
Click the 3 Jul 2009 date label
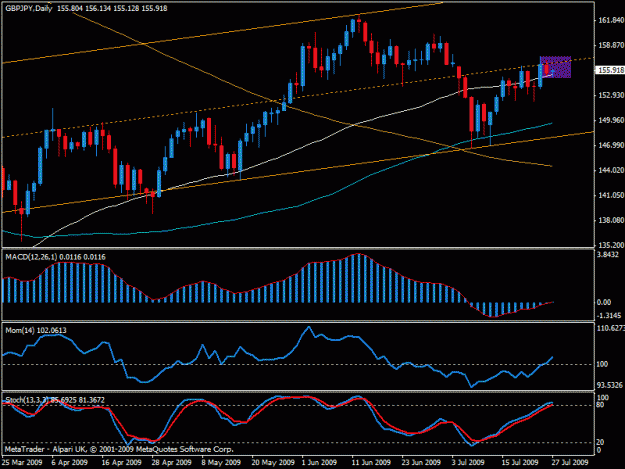(468, 463)
